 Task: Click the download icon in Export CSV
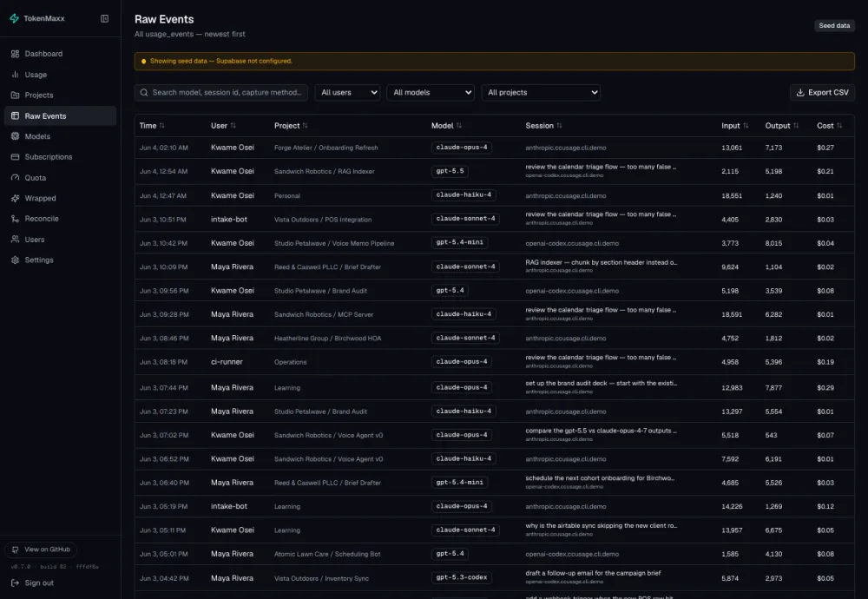click(x=800, y=92)
